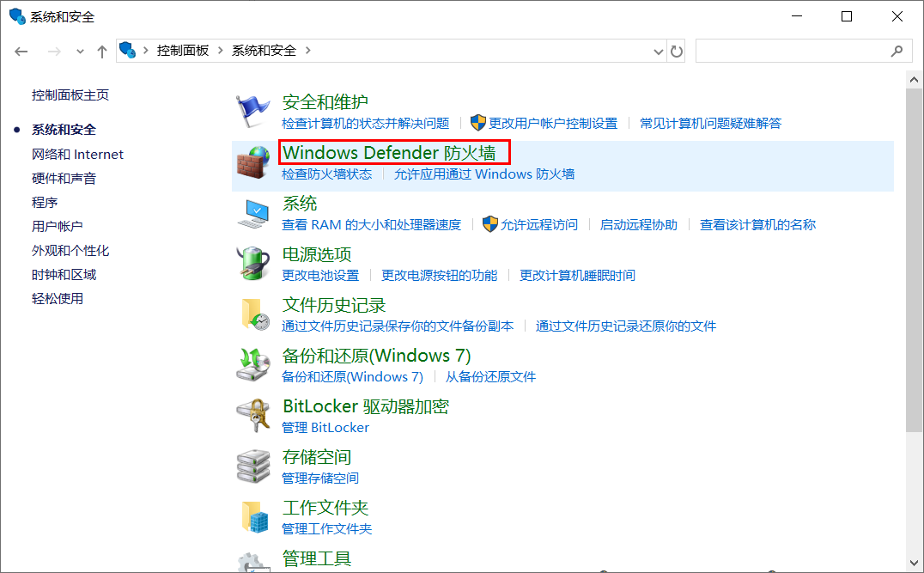This screenshot has height=573, width=924.
Task: Click into the control panel search box
Action: coord(804,52)
